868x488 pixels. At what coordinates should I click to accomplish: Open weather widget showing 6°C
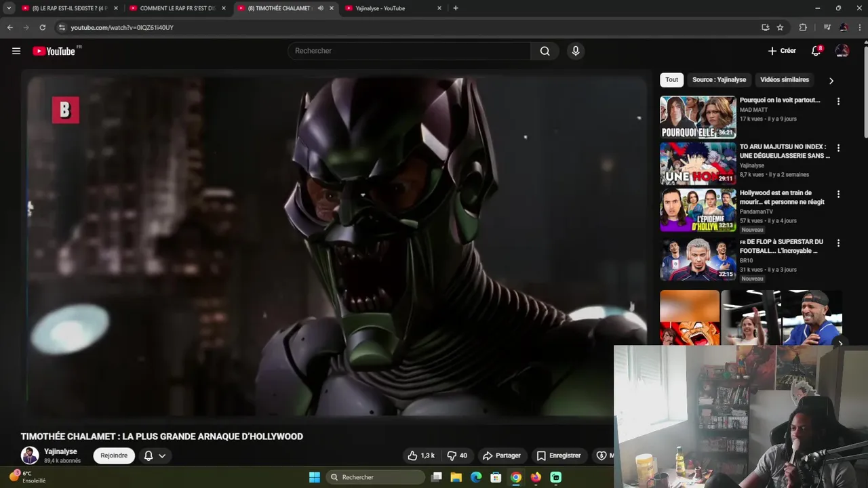[27, 477]
